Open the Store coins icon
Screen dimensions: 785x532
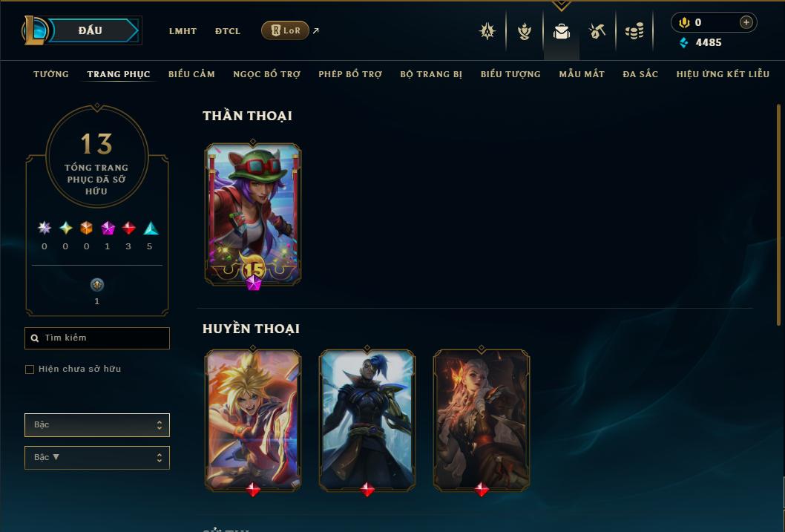coord(634,31)
